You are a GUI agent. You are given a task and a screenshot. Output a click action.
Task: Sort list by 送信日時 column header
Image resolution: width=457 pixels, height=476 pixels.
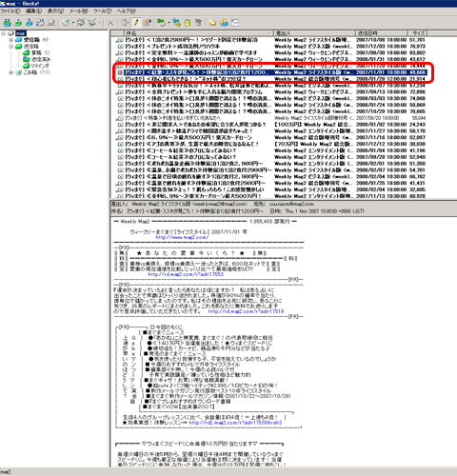pos(381,33)
